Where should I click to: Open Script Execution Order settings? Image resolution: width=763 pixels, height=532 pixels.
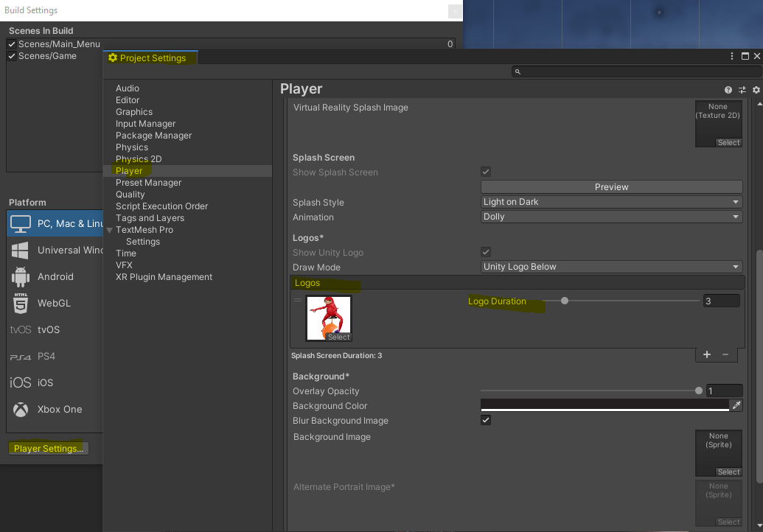point(161,206)
